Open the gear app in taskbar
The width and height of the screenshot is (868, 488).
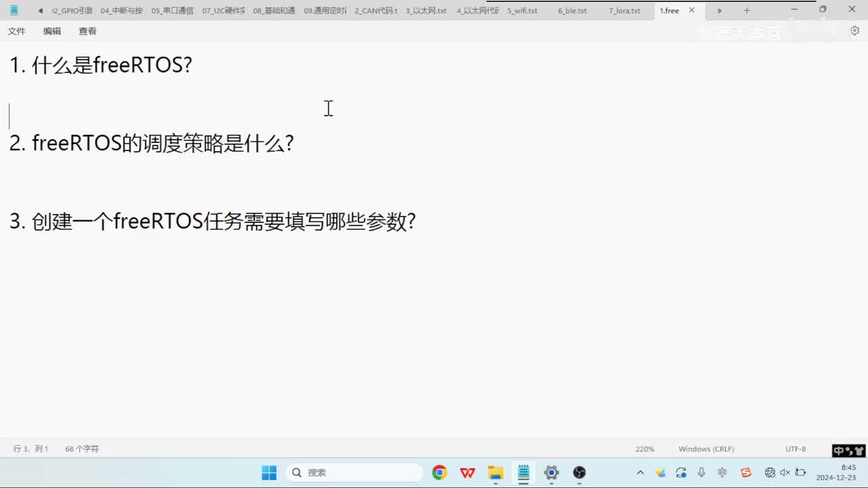coord(551,472)
